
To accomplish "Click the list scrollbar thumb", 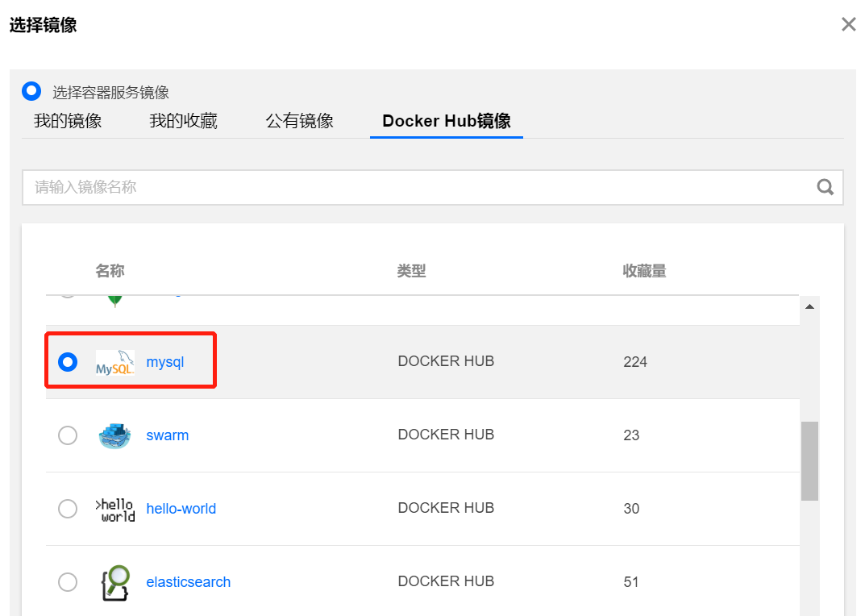I will tap(810, 461).
